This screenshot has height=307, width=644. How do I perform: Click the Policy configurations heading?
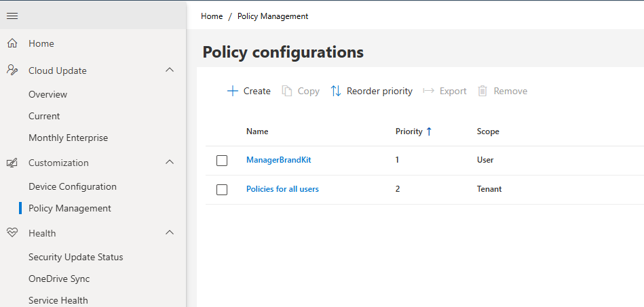(x=283, y=53)
